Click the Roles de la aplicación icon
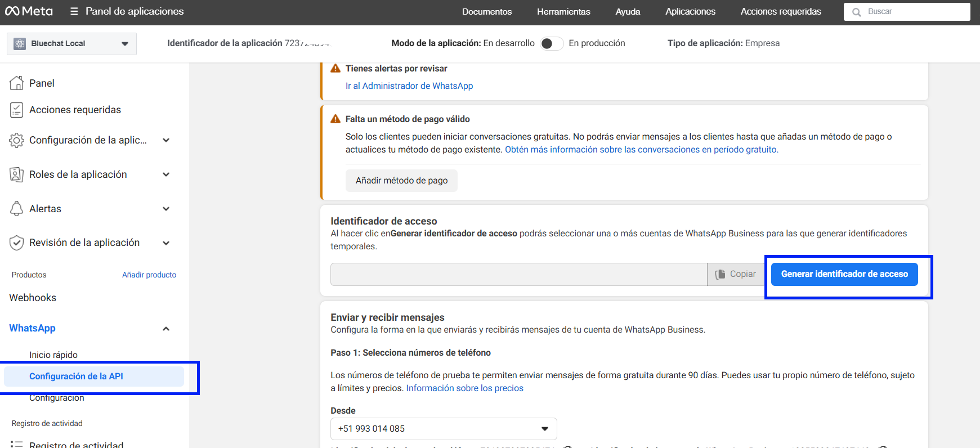The width and height of the screenshot is (980, 448). tap(17, 174)
